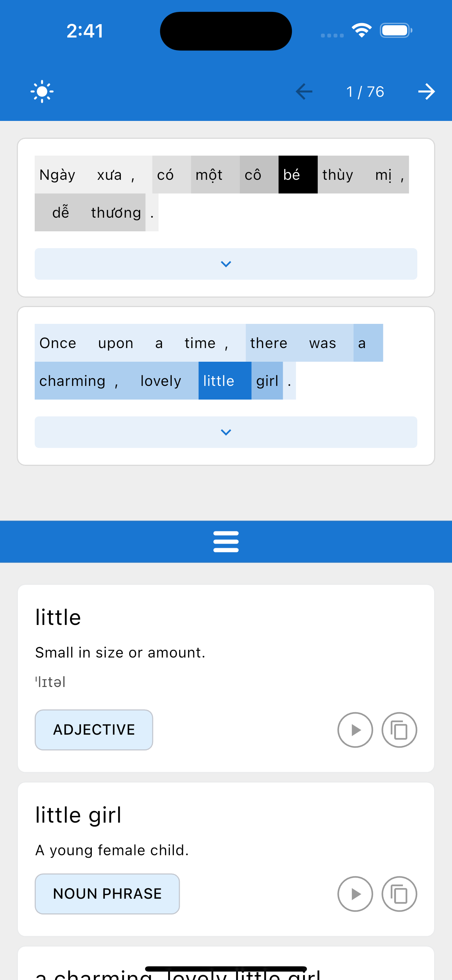Click the NOUN PHRASE tag button
This screenshot has height=980, width=452.
[107, 894]
